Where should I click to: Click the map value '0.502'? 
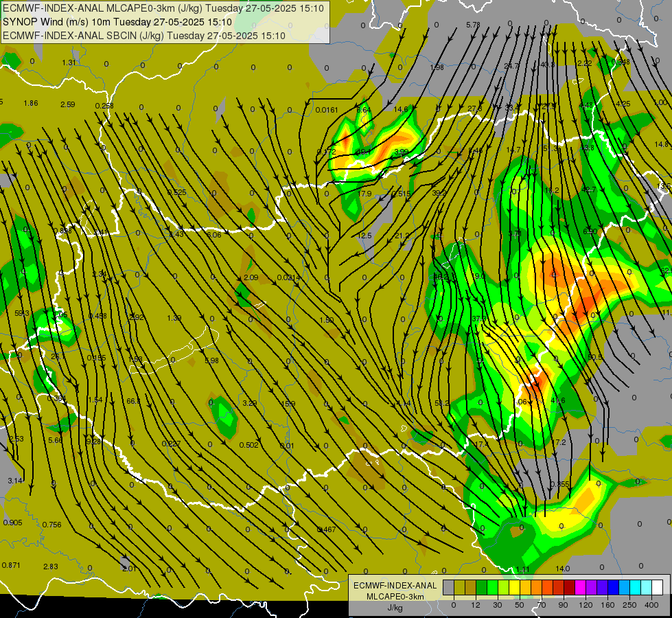pos(249,445)
